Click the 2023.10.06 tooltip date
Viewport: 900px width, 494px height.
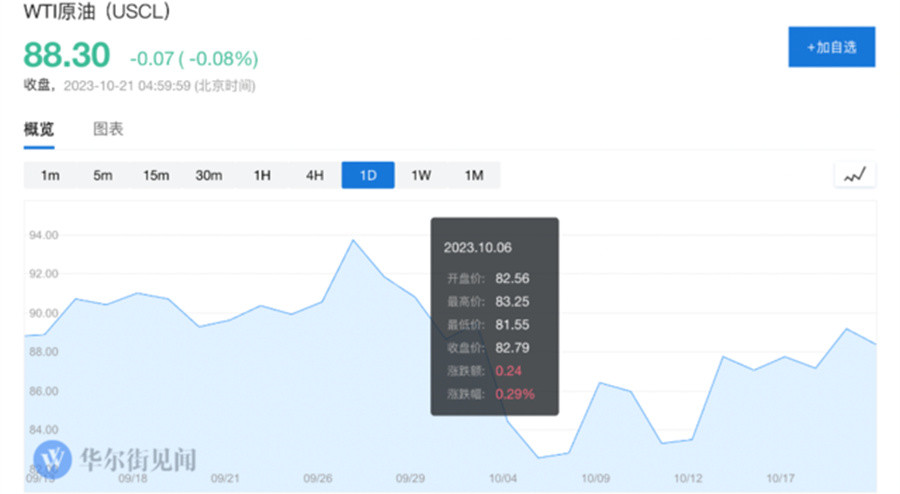(x=478, y=248)
